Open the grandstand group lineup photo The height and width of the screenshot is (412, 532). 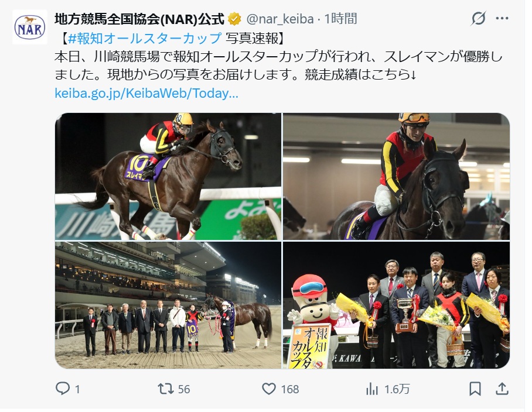click(168, 305)
